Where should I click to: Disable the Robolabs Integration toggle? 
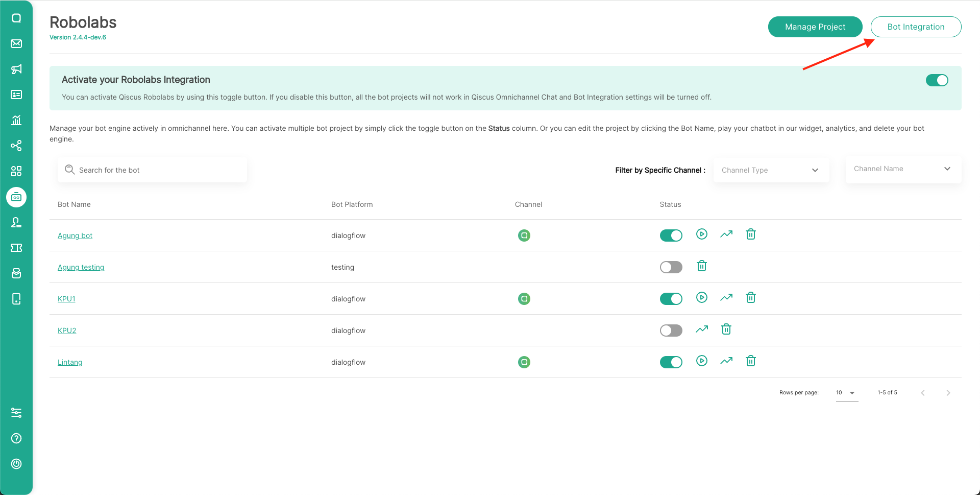[937, 80]
